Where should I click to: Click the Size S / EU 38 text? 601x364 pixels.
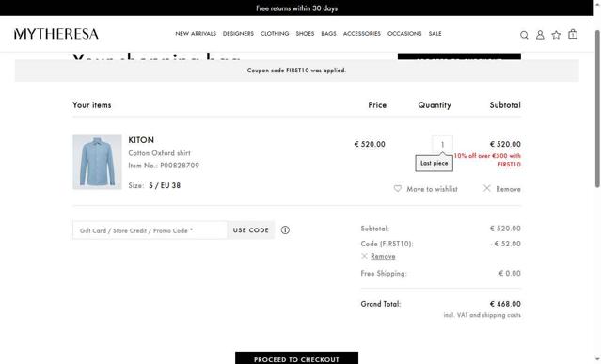coord(154,185)
